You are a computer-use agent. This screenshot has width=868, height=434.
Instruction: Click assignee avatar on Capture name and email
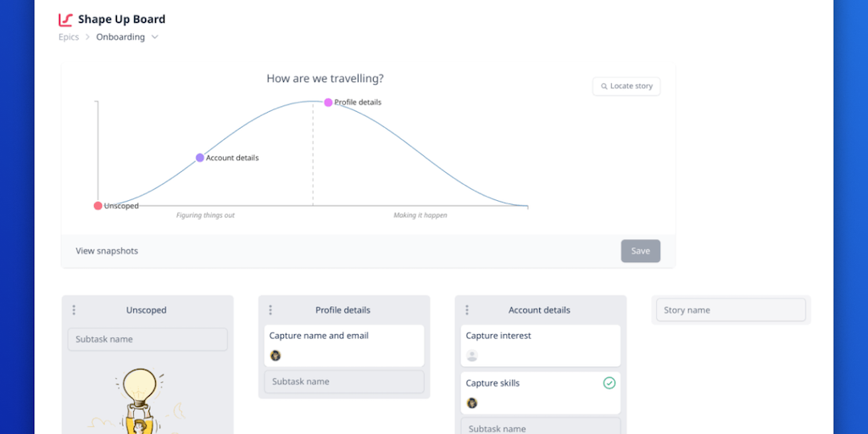[x=275, y=356]
